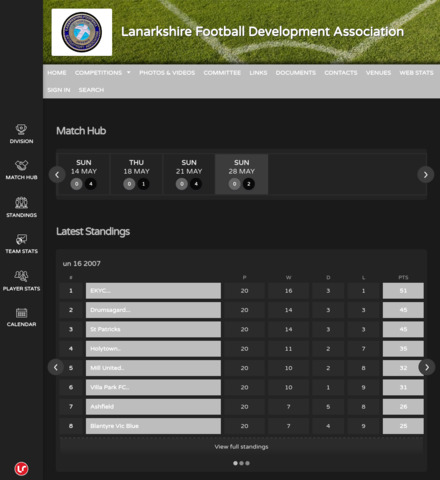Open the St Patricks team row
This screenshot has width=440, height=480.
pyautogui.click(x=153, y=329)
